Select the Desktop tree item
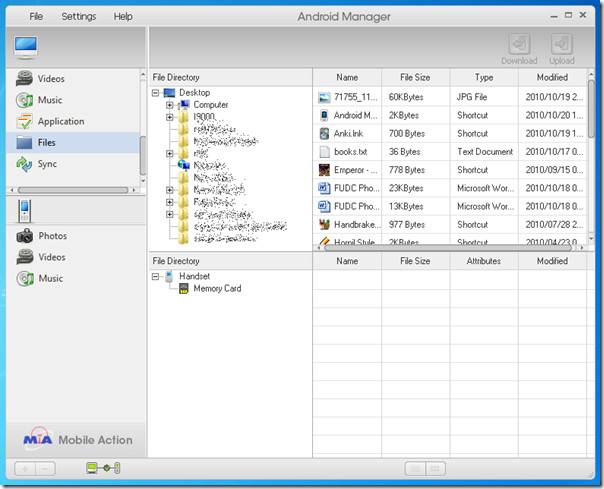Screen dimensions: 604x489 click(187, 93)
